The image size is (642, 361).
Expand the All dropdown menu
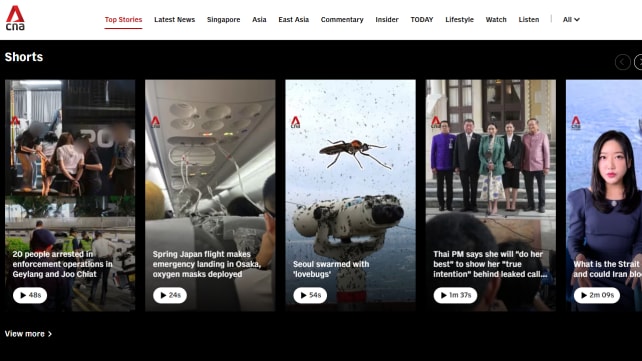[x=571, y=20]
